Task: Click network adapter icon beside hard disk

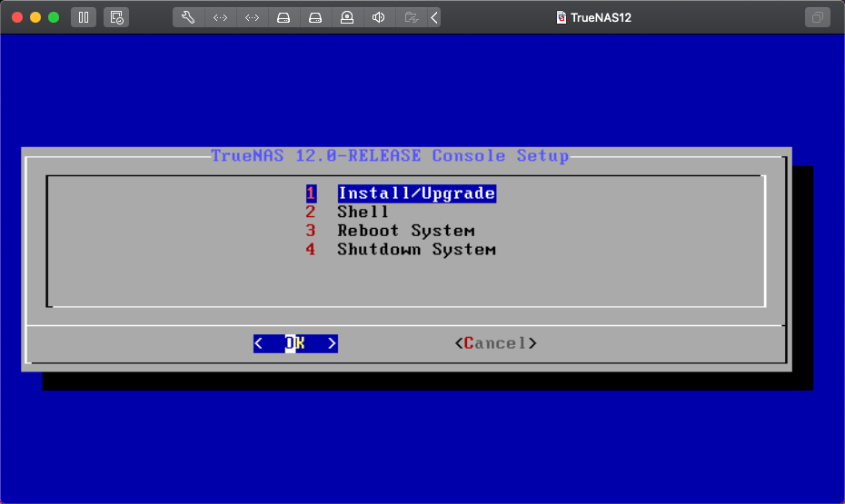Action: (253, 17)
